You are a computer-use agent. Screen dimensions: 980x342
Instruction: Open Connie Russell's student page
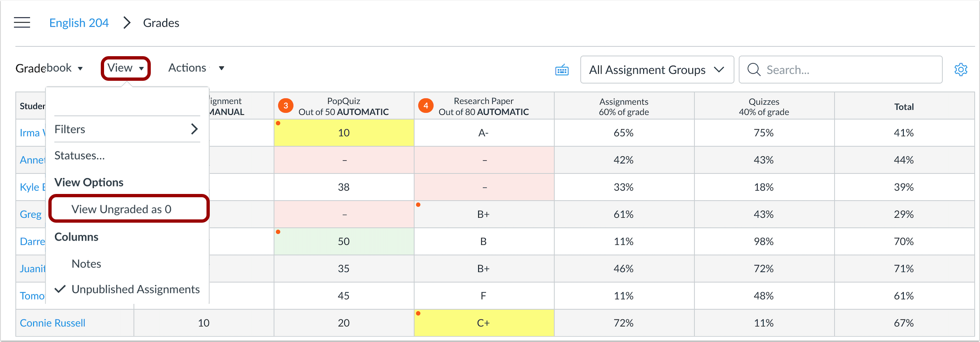click(x=52, y=323)
